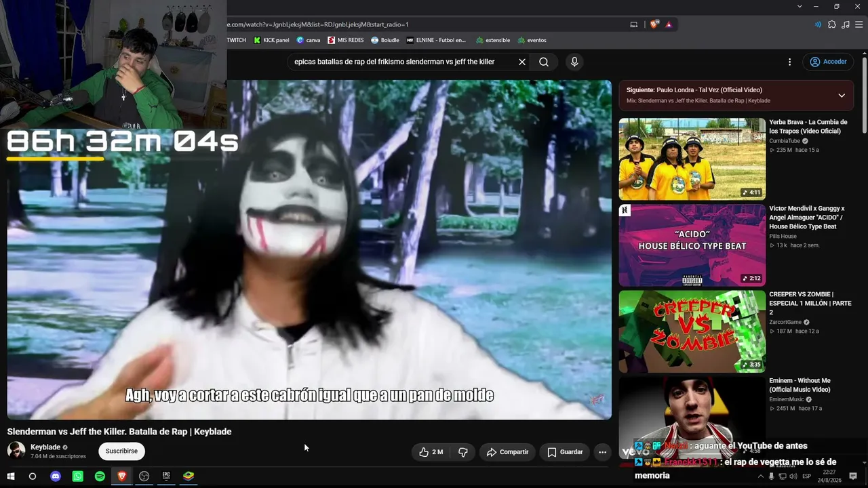Screen dimensions: 868x488
Task: Open Victor Mendivil ACIDO video title
Action: (x=807, y=218)
